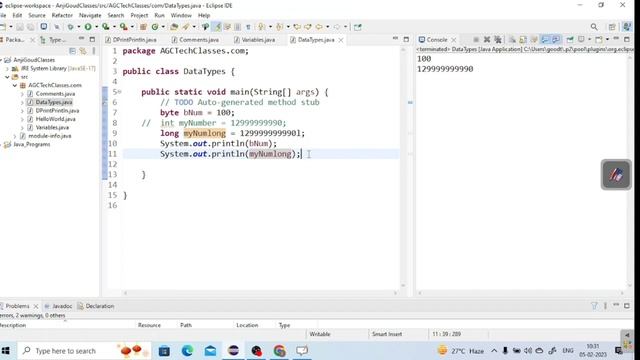This screenshot has height=360, width=640.
Task: Collapse the AGCTechClasses.com package node
Action: click(x=15, y=85)
